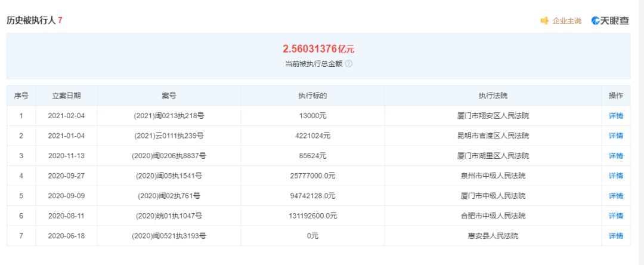Click the 合肥市中级人民法院 court cell

(493, 215)
